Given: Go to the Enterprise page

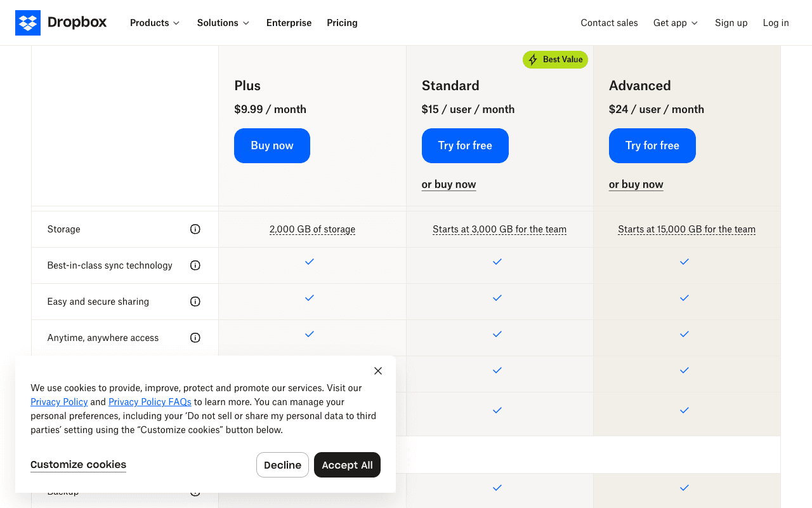Looking at the screenshot, I should pos(289,23).
